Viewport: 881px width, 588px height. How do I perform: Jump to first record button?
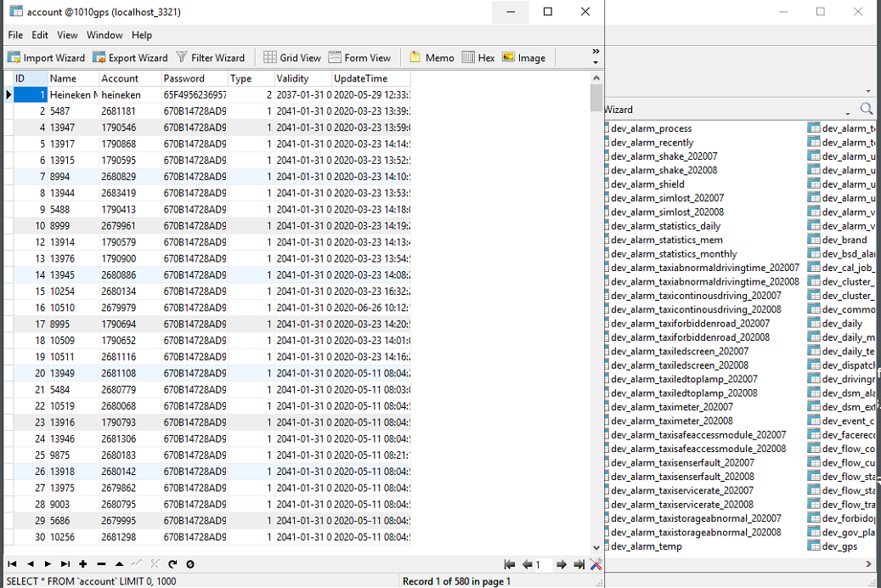pos(13,564)
